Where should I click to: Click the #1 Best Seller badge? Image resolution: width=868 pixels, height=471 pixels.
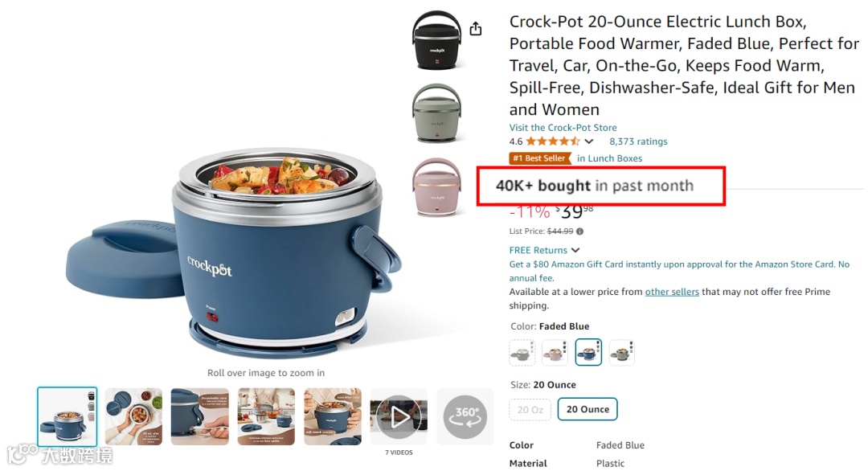(x=540, y=158)
